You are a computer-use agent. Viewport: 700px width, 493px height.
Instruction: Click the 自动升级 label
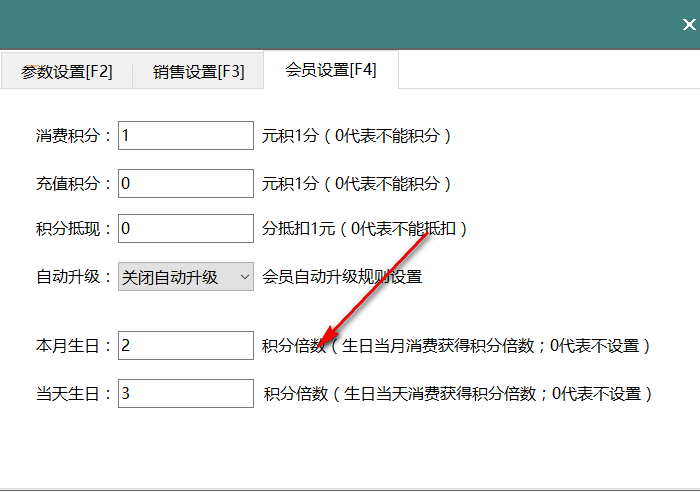point(73,276)
